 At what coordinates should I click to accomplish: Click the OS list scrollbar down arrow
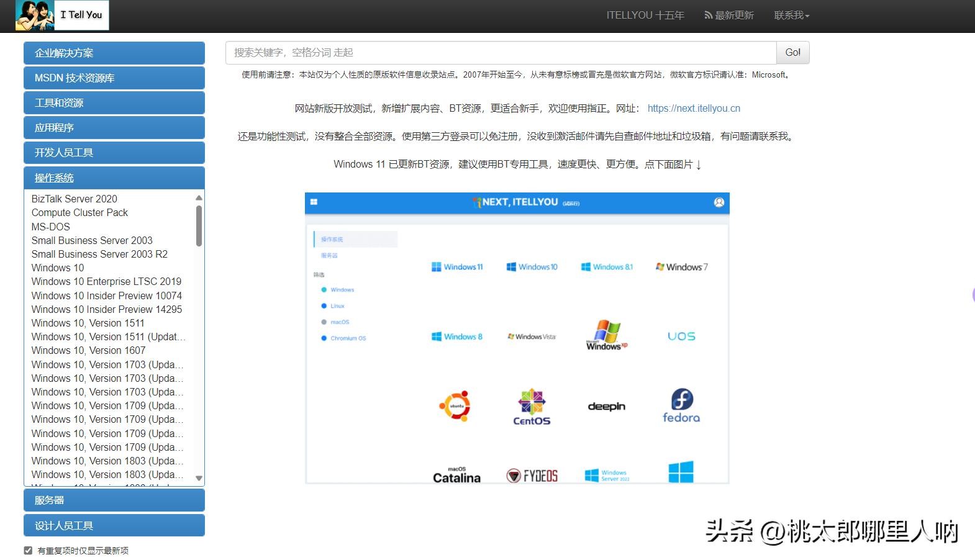point(199,478)
